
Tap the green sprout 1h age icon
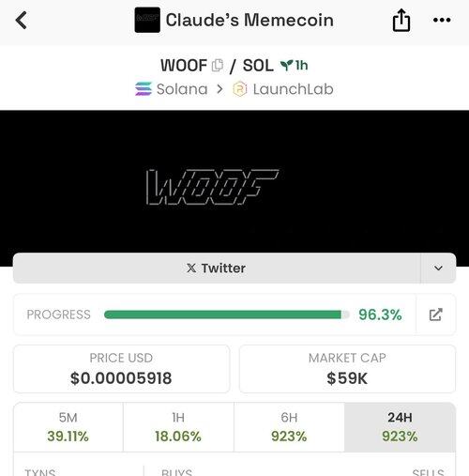[x=286, y=65]
